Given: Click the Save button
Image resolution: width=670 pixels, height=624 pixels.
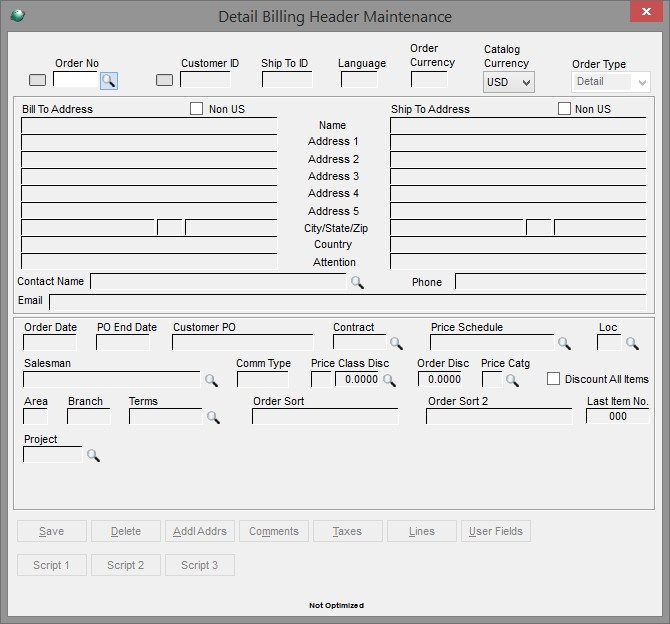Looking at the screenshot, I should [x=52, y=531].
